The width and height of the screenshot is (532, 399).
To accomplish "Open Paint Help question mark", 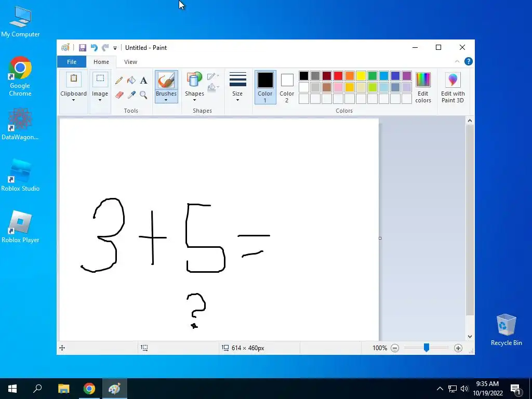I will [x=469, y=61].
